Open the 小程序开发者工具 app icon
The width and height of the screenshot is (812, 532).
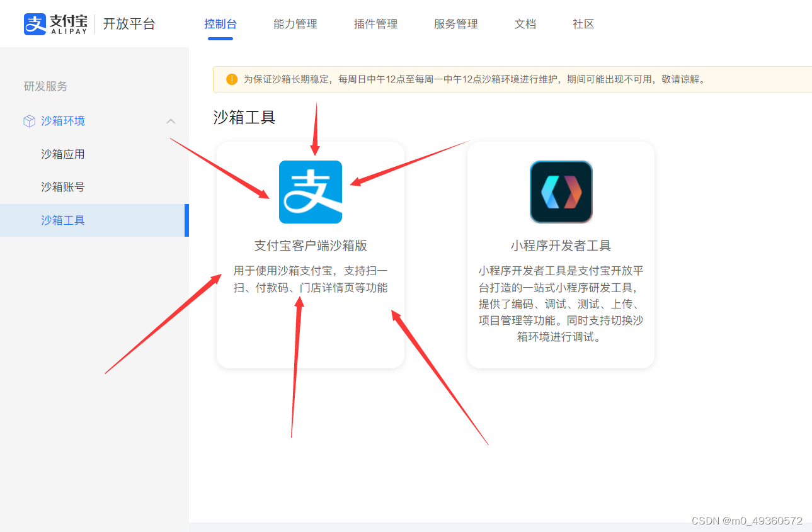coord(561,192)
